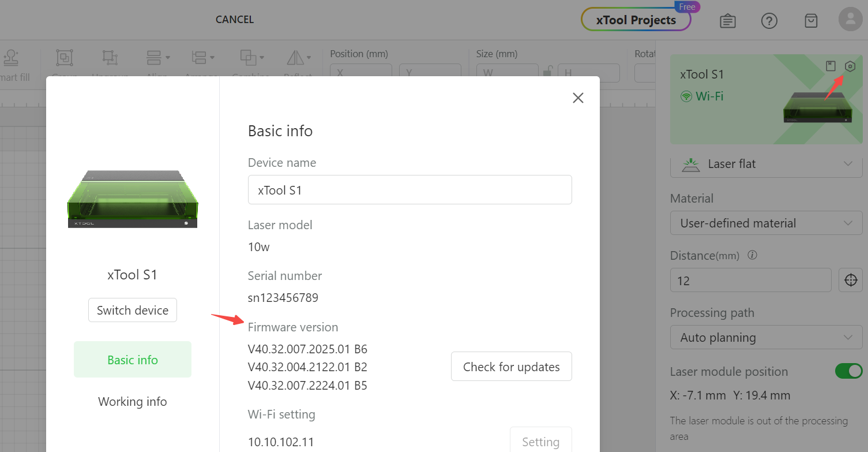The width and height of the screenshot is (868, 452).
Task: Toggle the Laser module position switch
Action: click(x=849, y=371)
